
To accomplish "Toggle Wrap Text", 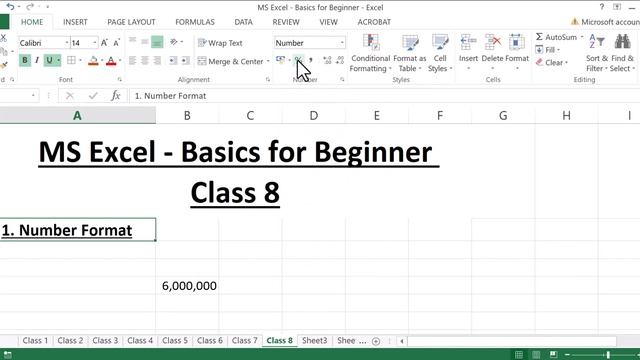I will point(220,43).
